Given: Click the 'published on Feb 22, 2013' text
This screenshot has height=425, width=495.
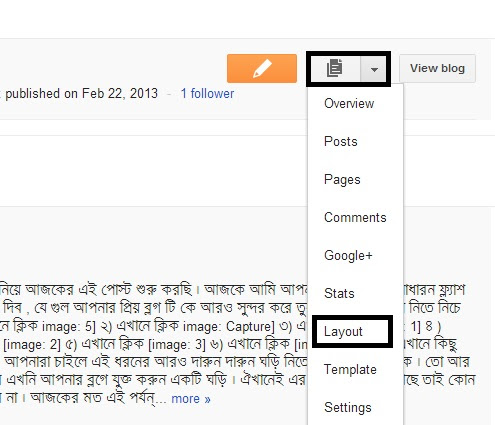Looking at the screenshot, I should point(81,94).
